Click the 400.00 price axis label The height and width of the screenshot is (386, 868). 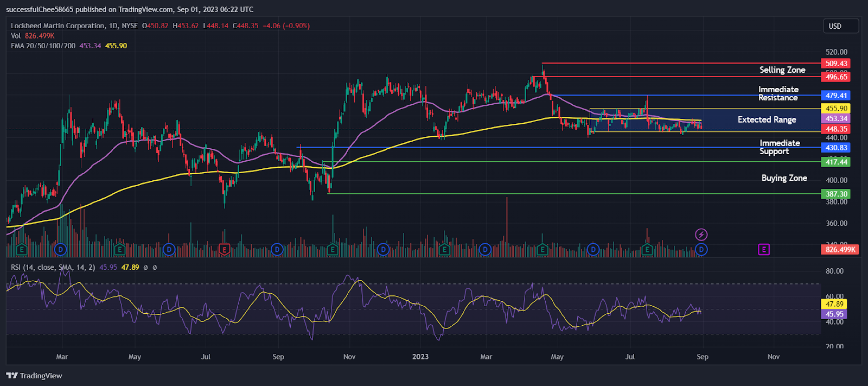[836, 180]
